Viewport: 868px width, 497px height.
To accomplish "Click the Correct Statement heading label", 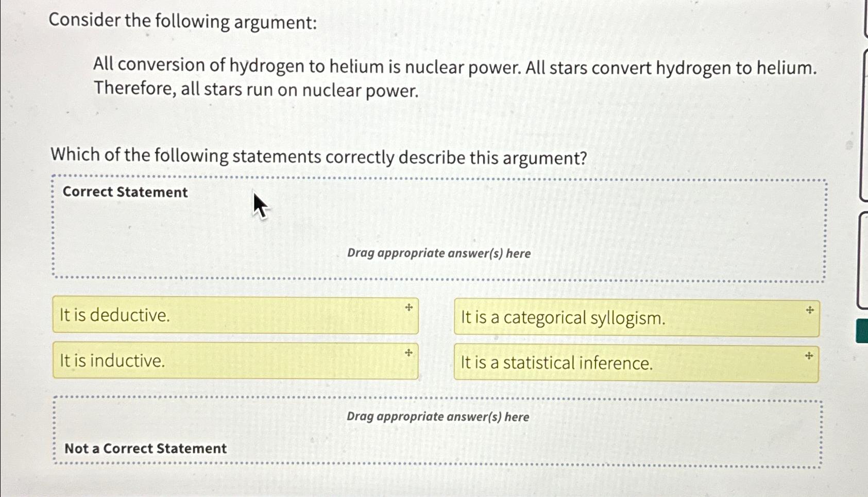I will click(125, 192).
